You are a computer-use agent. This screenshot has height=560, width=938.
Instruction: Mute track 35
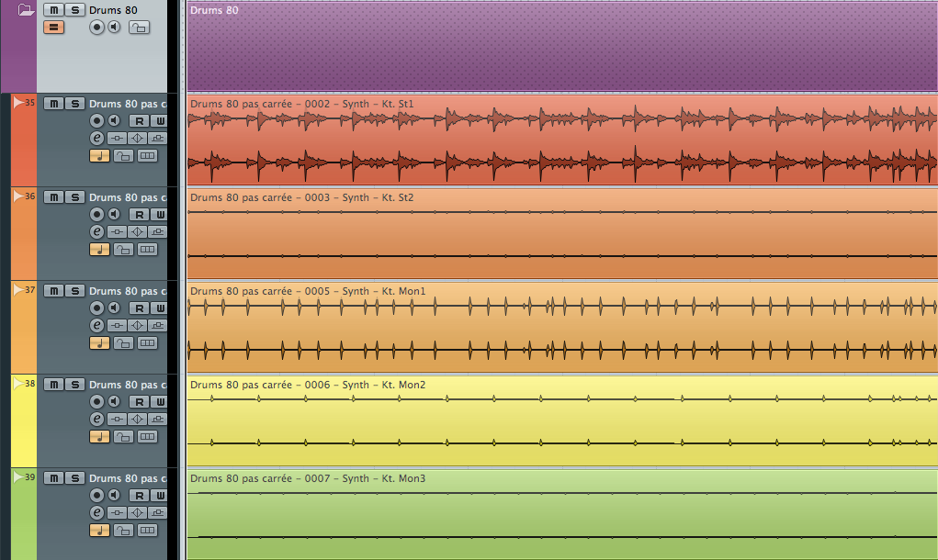pos(54,104)
